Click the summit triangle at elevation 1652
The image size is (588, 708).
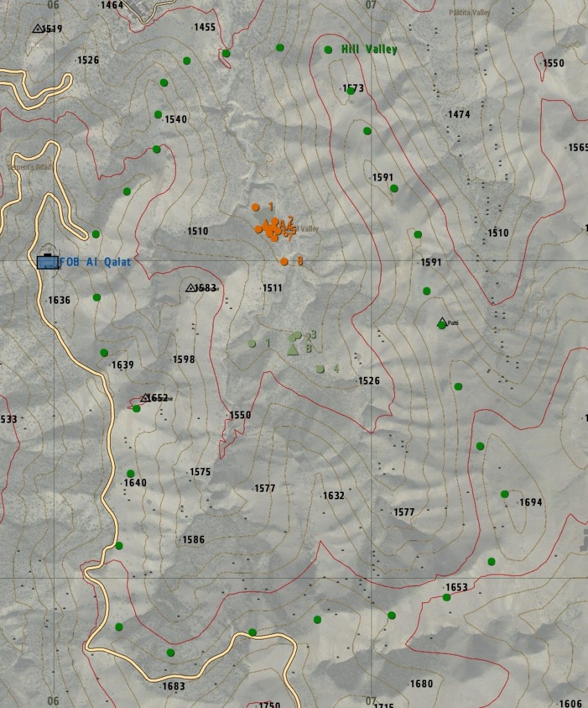[145, 398]
